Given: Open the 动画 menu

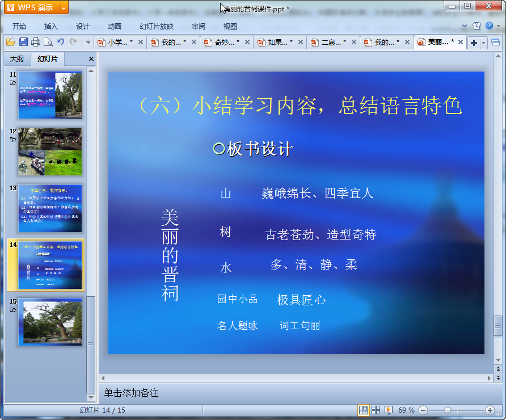Looking at the screenshot, I should (x=114, y=27).
